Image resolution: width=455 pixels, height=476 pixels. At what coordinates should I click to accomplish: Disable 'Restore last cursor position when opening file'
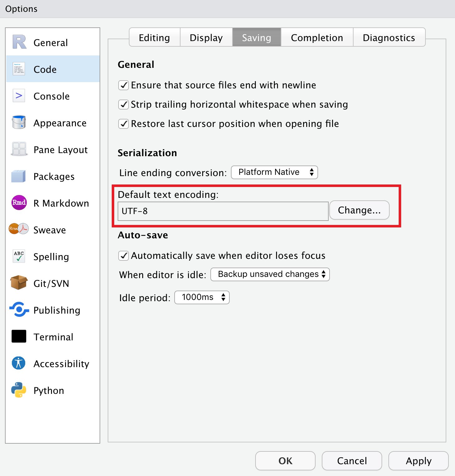click(x=124, y=124)
